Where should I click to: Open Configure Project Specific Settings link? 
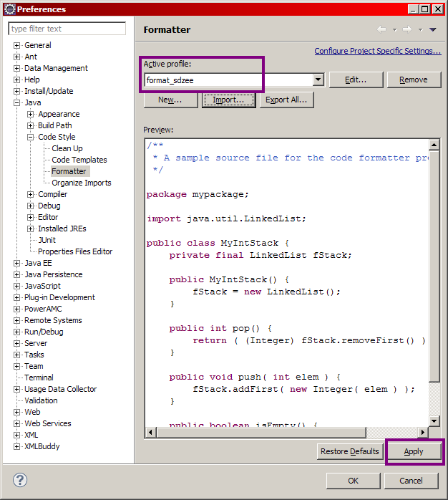377,52
